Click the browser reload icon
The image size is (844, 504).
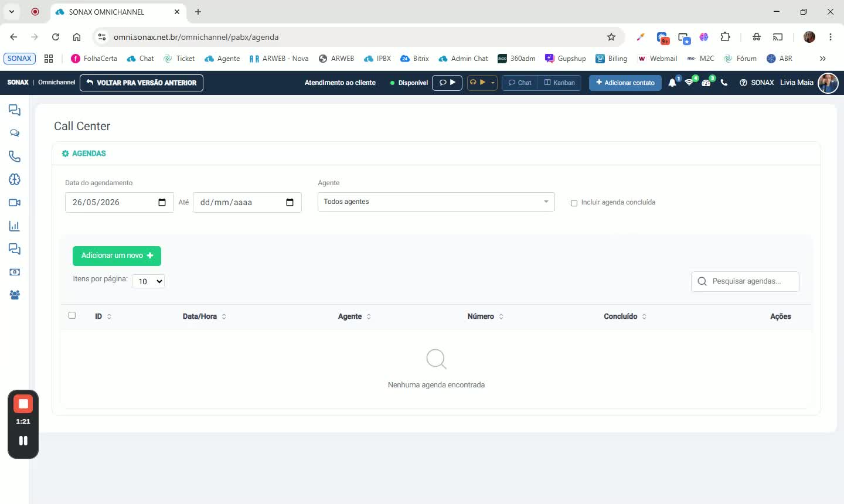[56, 37]
